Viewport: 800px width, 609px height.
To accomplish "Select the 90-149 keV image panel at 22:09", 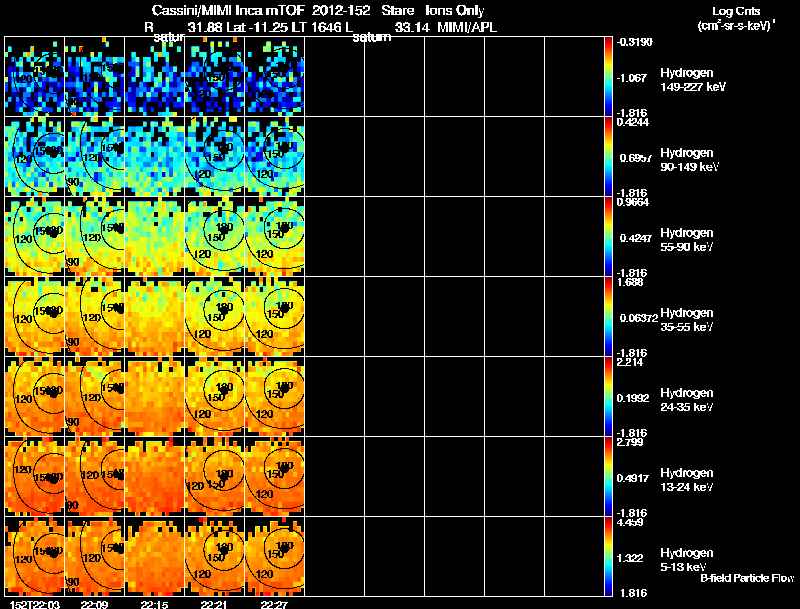I will point(94,157).
